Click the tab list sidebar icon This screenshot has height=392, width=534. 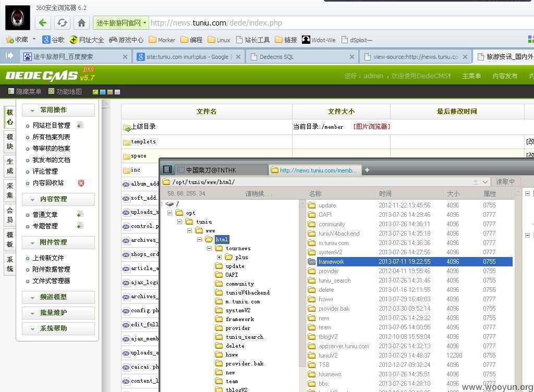(x=9, y=56)
